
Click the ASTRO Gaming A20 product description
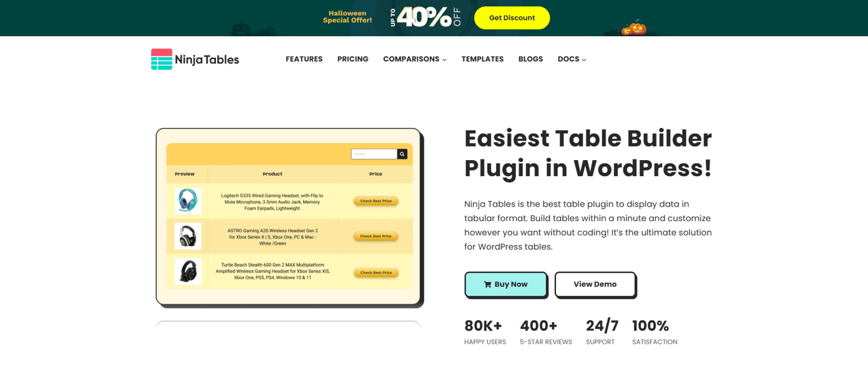(272, 237)
